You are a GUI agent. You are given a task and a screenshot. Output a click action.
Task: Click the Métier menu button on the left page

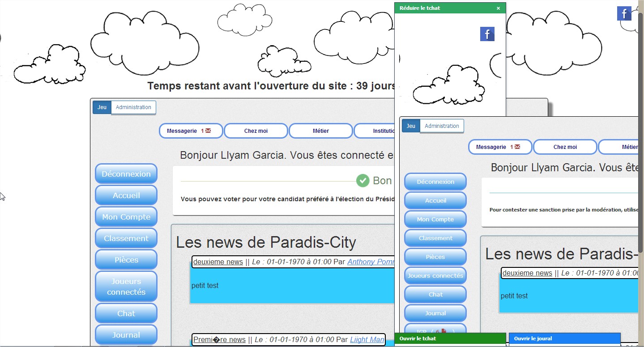pos(320,131)
